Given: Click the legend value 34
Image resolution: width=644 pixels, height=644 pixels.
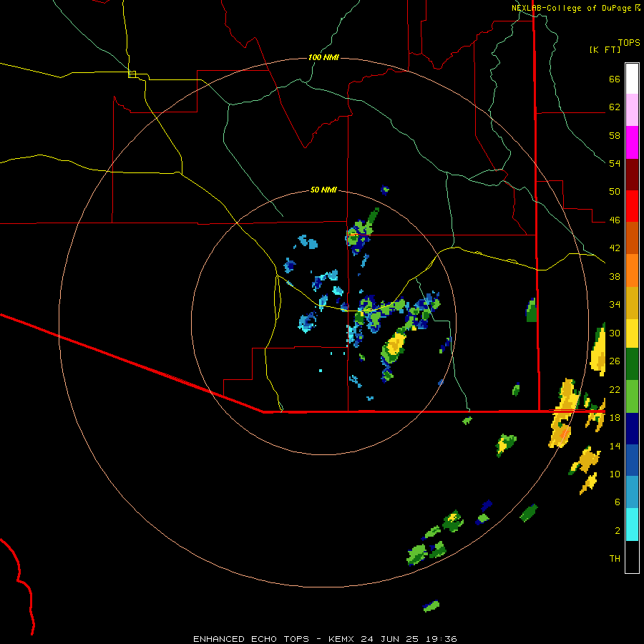Looking at the screenshot, I should 615,304.
